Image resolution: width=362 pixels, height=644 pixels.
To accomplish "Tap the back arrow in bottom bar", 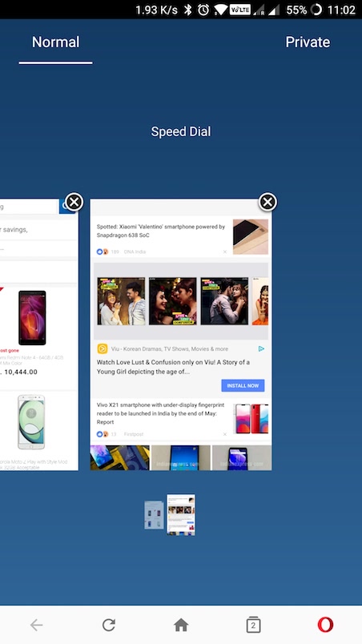I will click(36, 625).
